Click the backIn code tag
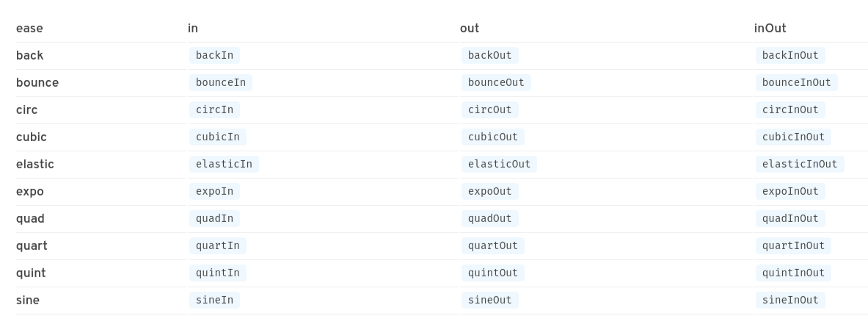 tap(214, 55)
